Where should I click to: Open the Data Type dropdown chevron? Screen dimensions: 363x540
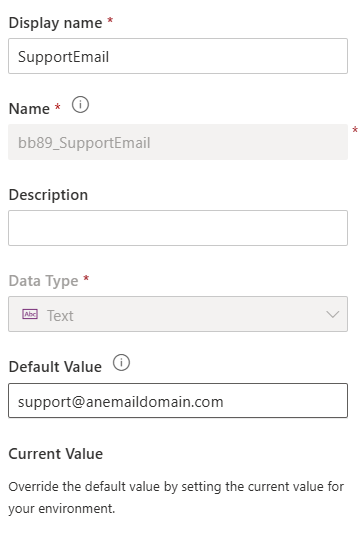[333, 314]
